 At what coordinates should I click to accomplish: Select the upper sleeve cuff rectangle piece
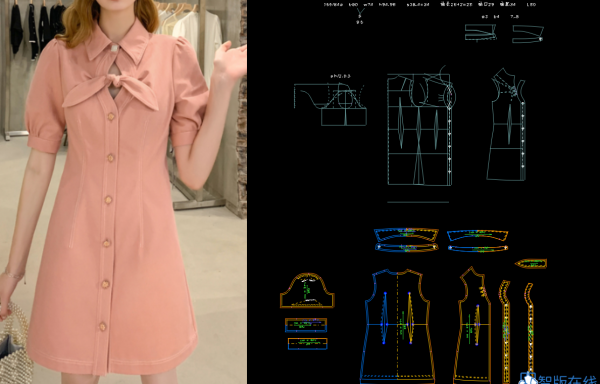(306, 325)
